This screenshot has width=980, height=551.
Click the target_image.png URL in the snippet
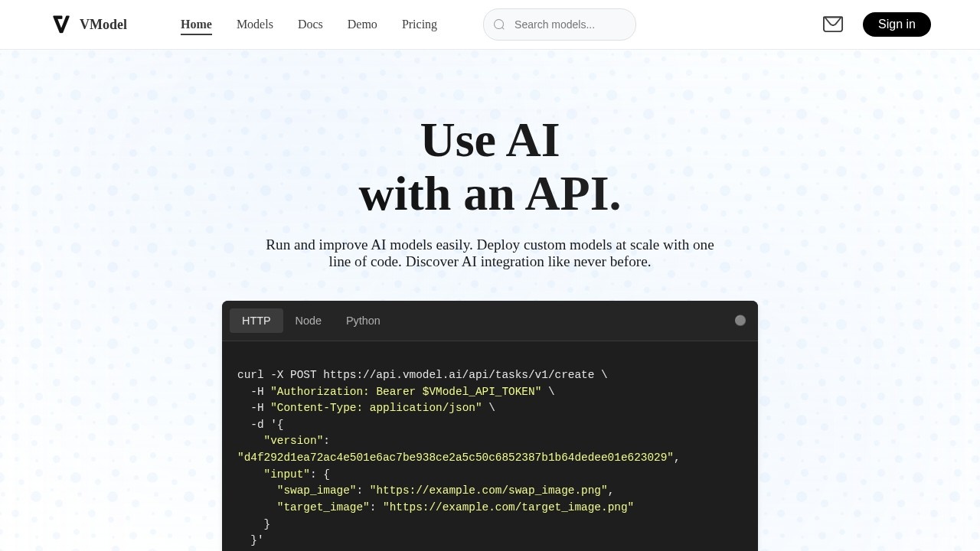click(x=508, y=507)
